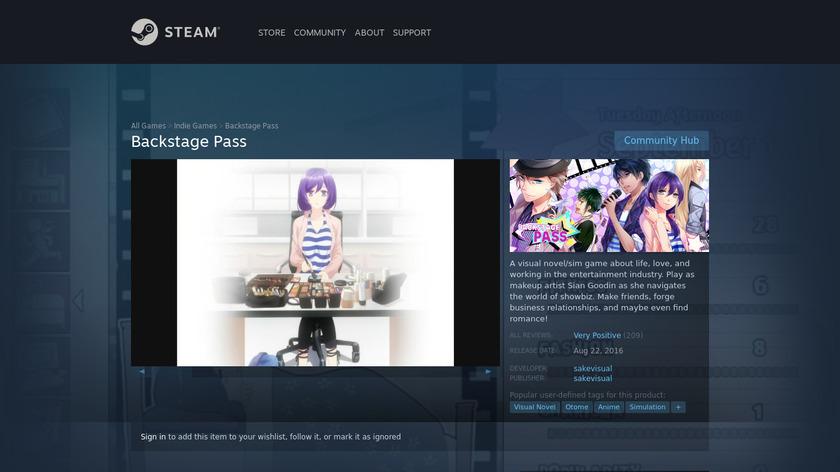Open publisher sakevisual link
This screenshot has height=472, width=840.
592,378
